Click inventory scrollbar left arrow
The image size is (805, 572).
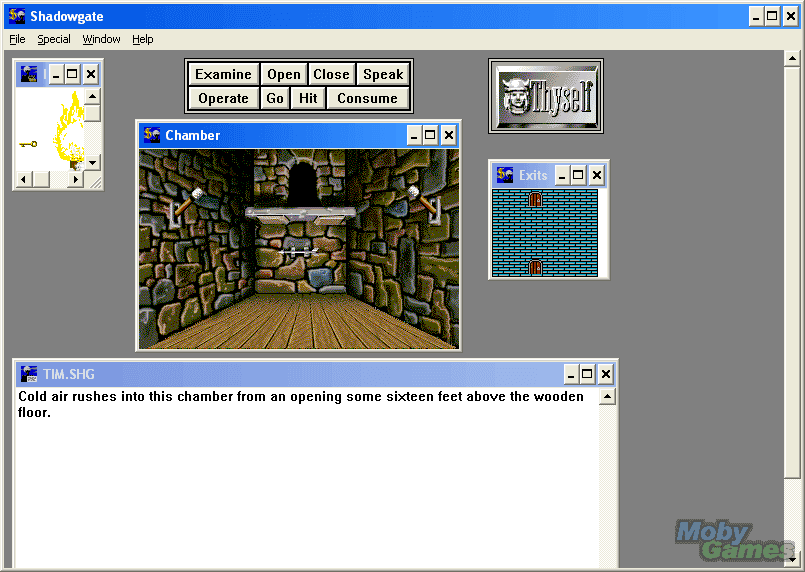click(24, 179)
